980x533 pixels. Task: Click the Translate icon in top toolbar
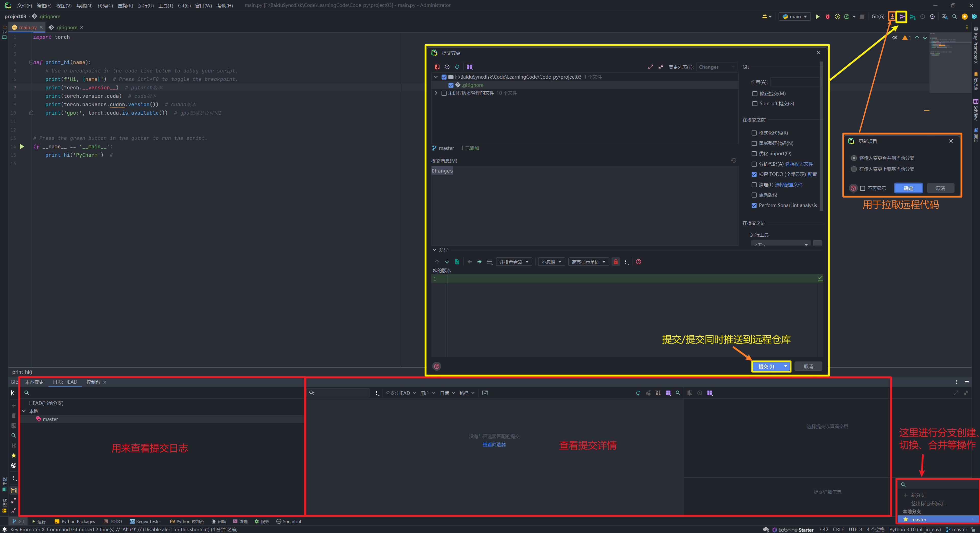pyautogui.click(x=945, y=17)
